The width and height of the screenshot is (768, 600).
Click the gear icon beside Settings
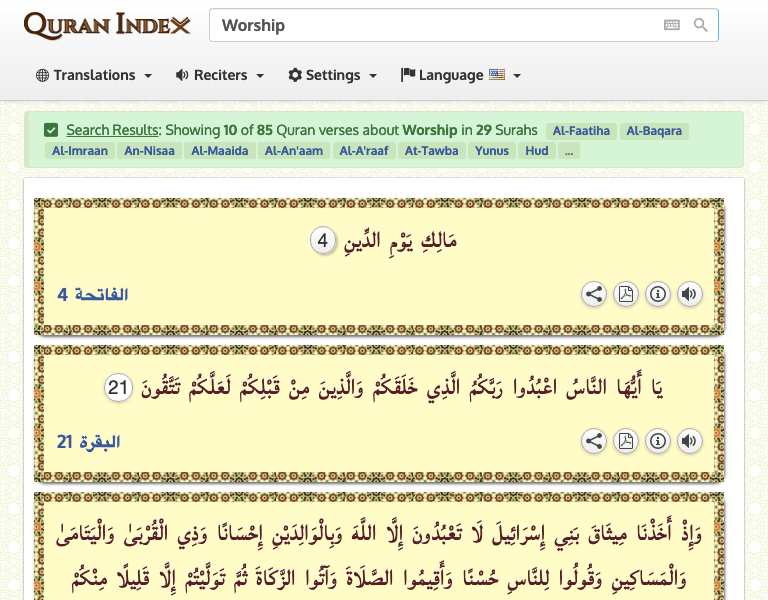[x=295, y=75]
